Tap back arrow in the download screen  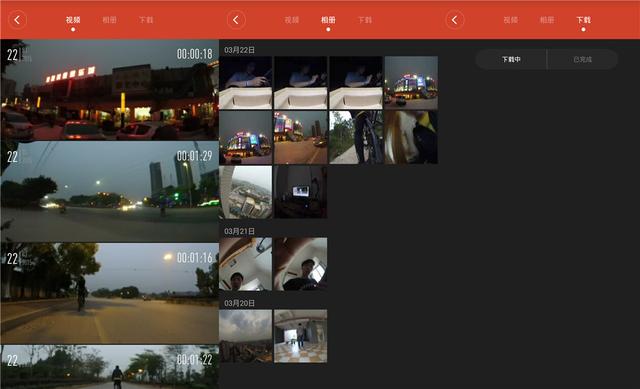(455, 20)
